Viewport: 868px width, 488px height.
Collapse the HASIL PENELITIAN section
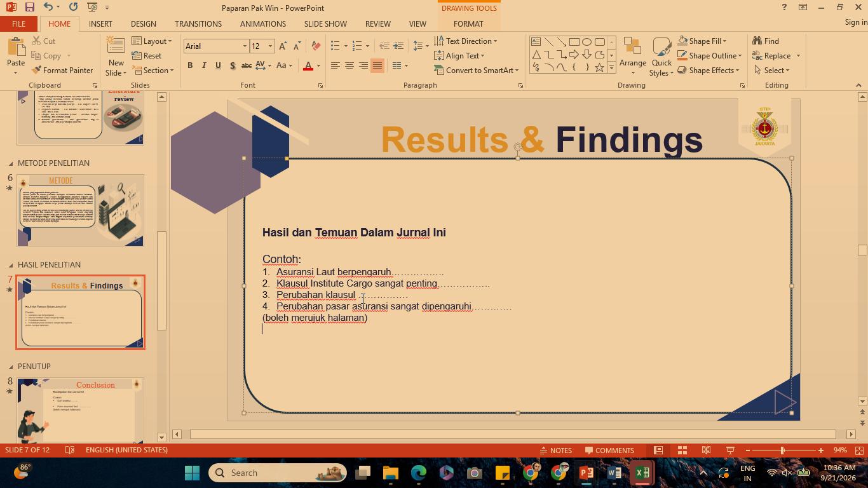point(10,265)
